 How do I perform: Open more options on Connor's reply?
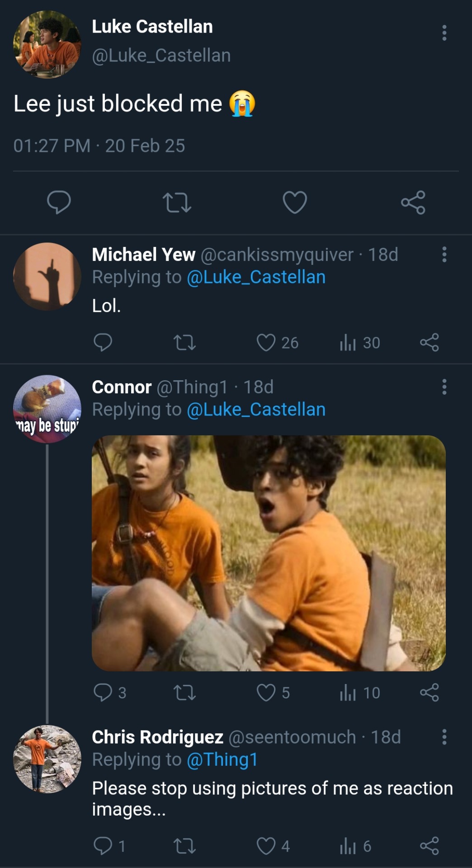pyautogui.click(x=444, y=387)
